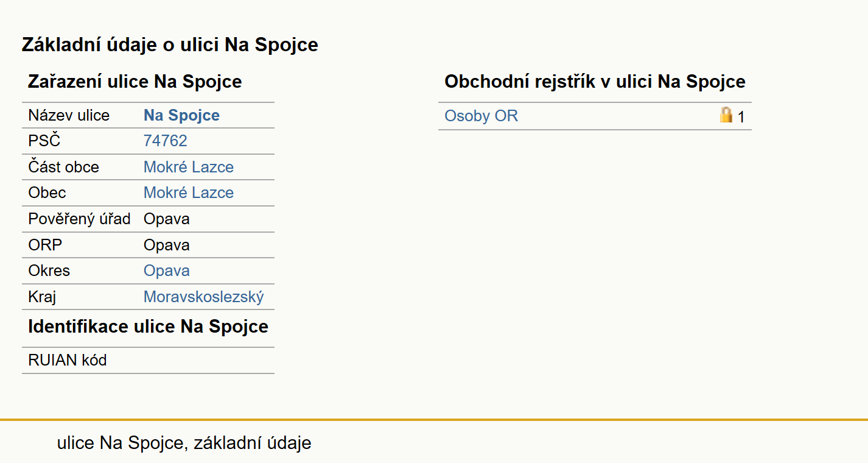Click the Obchodní rejstřík v ulici heading
Image resolution: width=868 pixels, height=463 pixels.
click(595, 82)
